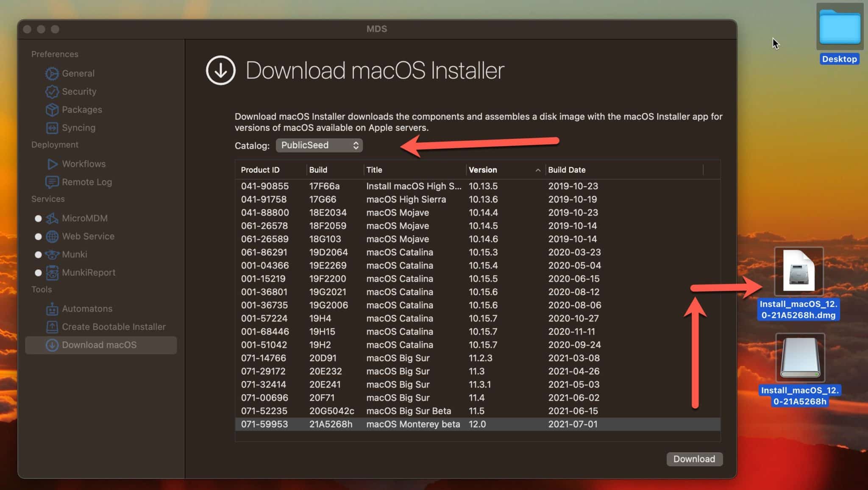Select Security preferences in sidebar
The image size is (868, 490).
(x=79, y=91)
